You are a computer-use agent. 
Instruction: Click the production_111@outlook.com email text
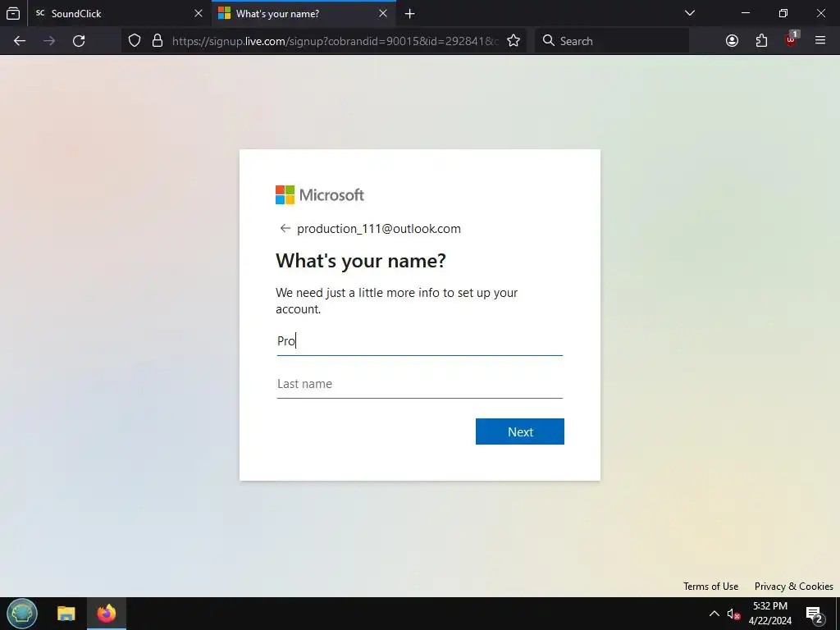coord(379,229)
